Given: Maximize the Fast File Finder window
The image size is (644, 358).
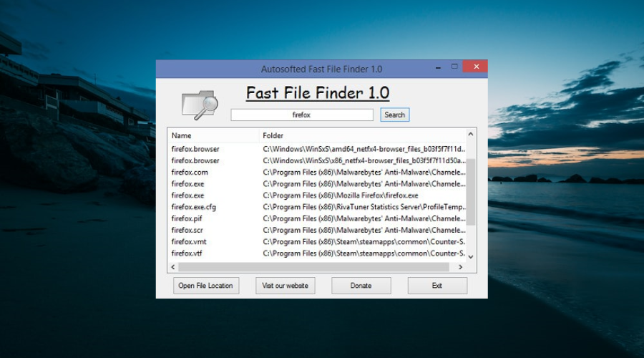Looking at the screenshot, I should (x=454, y=67).
